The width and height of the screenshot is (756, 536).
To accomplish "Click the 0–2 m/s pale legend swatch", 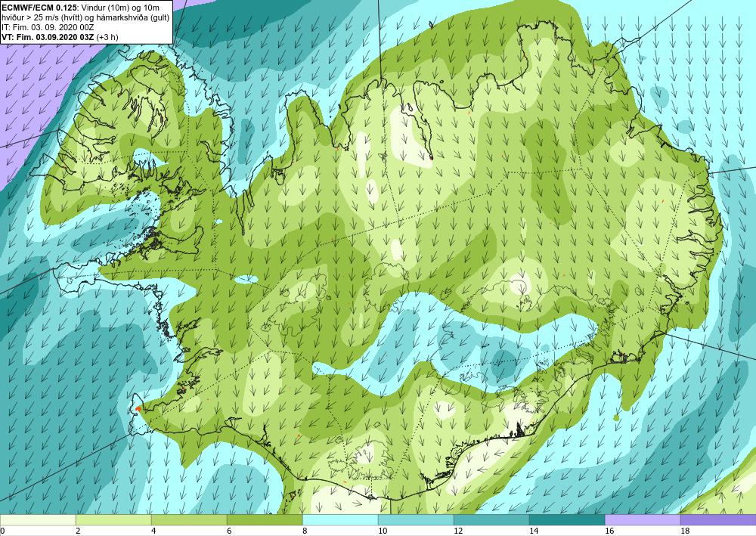I will point(38,520).
